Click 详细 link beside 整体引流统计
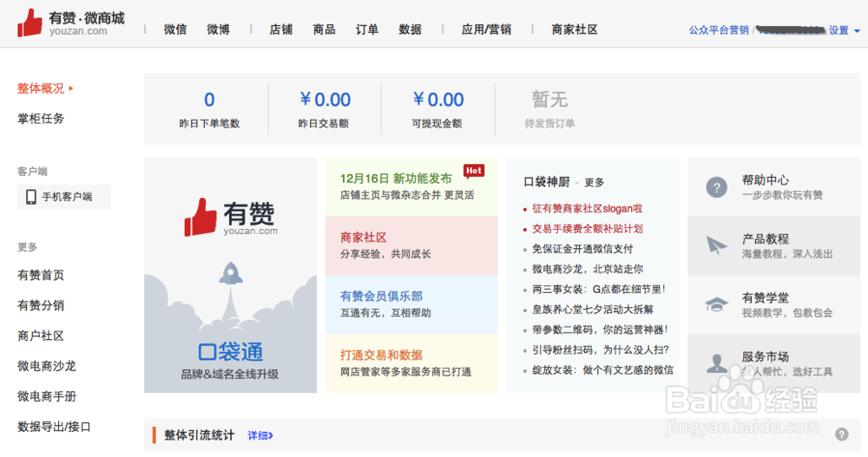Viewport: 868px width, 457px height. click(x=260, y=435)
